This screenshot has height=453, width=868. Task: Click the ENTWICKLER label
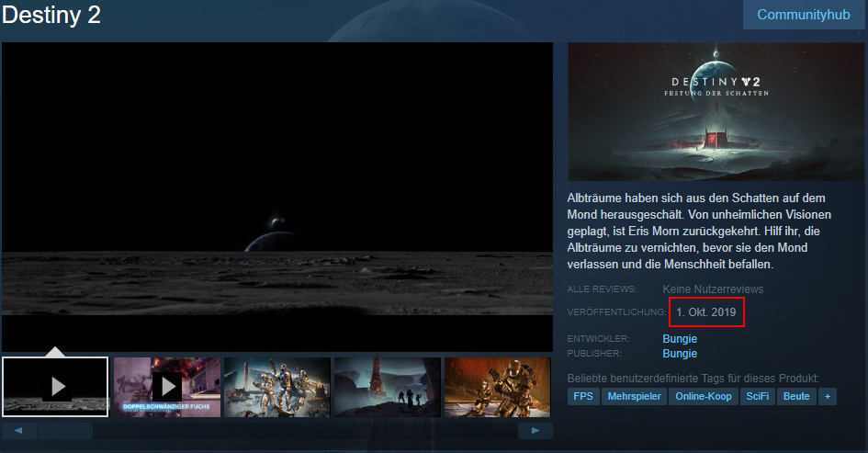[598, 338]
